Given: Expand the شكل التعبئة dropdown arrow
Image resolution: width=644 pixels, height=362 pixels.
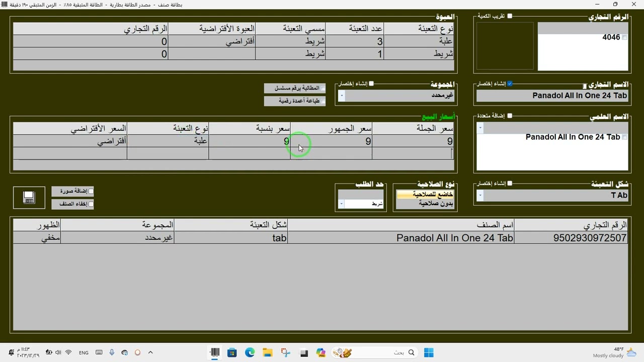Looking at the screenshot, I should tap(480, 196).
